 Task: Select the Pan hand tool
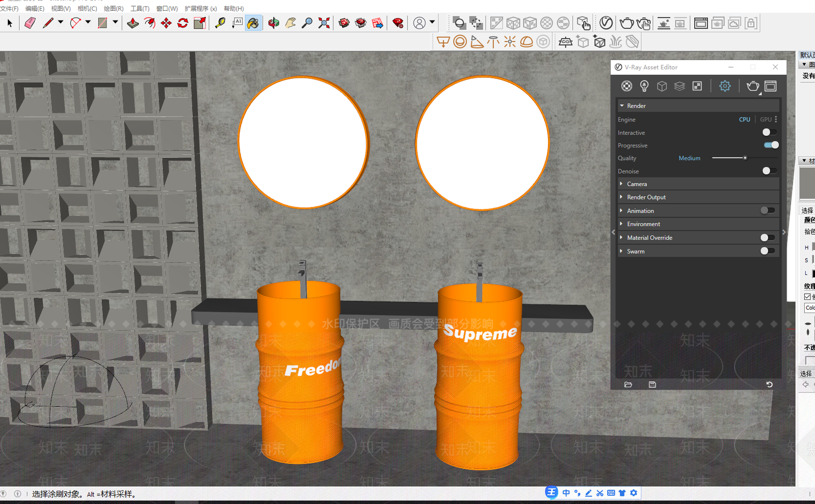click(290, 23)
